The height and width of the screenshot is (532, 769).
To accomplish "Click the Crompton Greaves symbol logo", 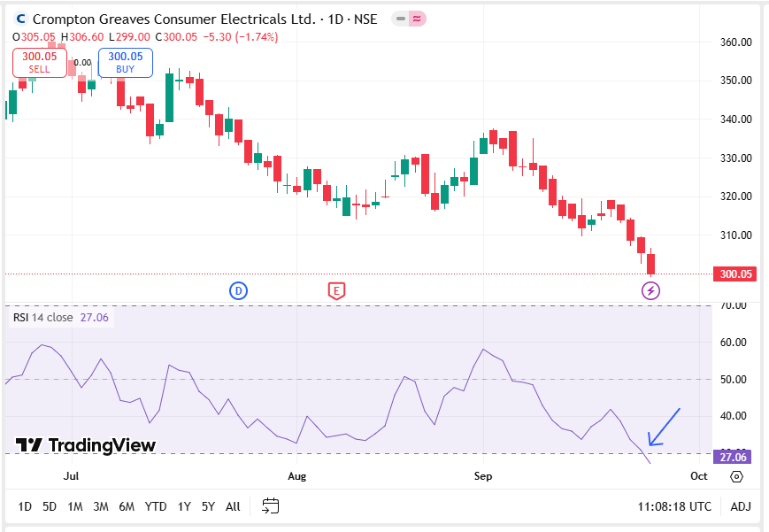I will pos(20,19).
